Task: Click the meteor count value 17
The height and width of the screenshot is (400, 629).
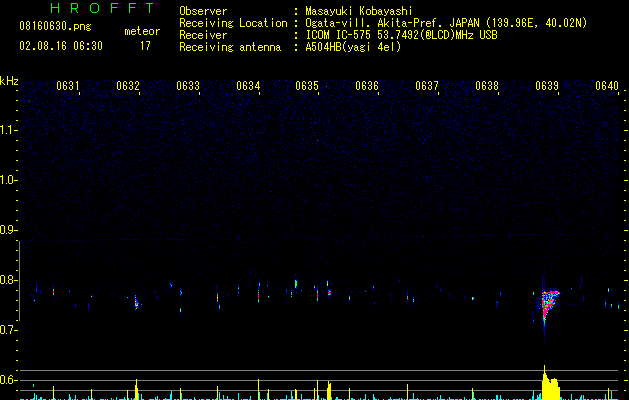Action: (x=145, y=46)
